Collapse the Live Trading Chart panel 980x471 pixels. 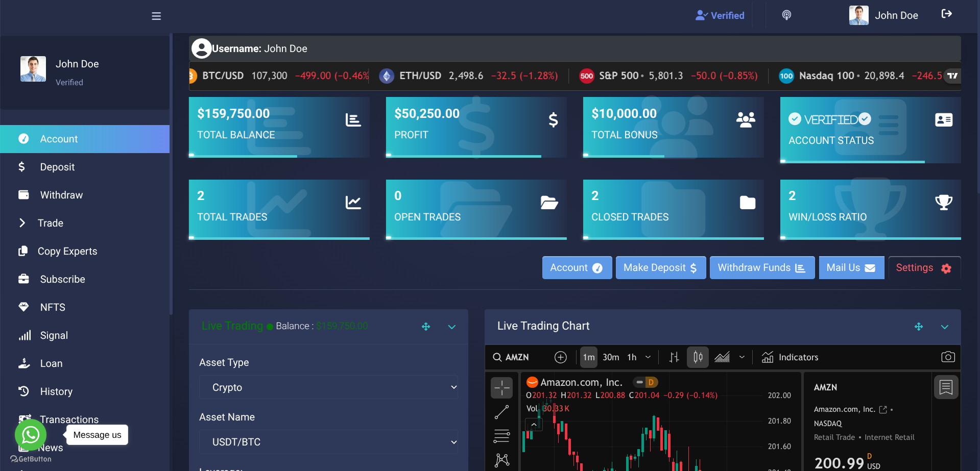click(944, 327)
